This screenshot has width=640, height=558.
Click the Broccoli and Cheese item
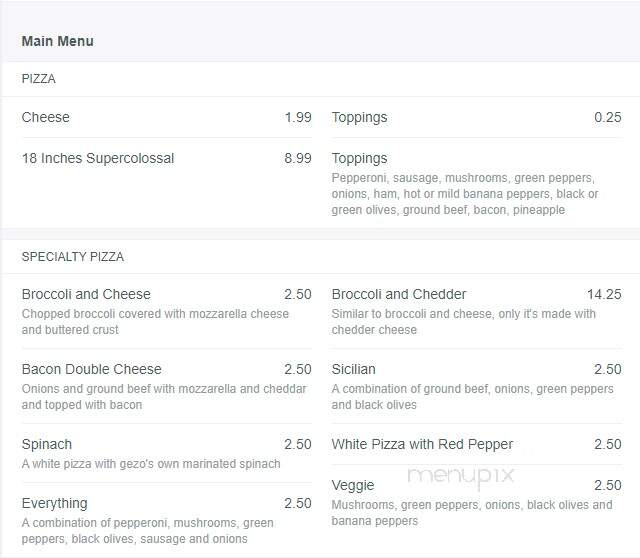[167, 311]
